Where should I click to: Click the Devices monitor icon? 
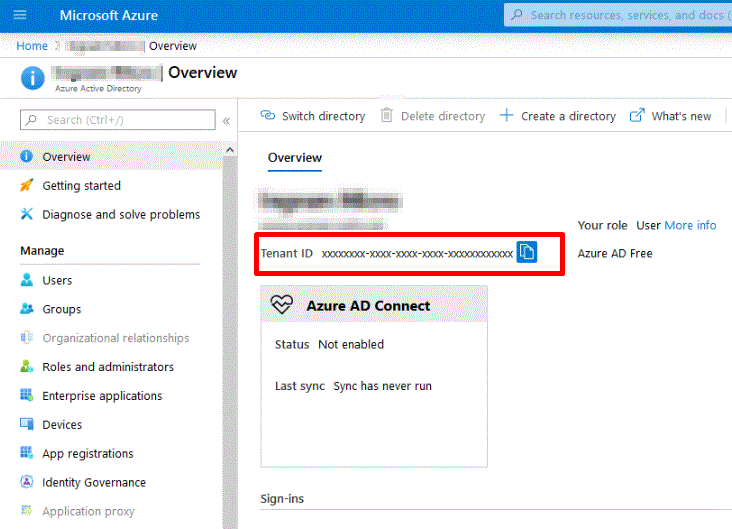click(x=27, y=424)
